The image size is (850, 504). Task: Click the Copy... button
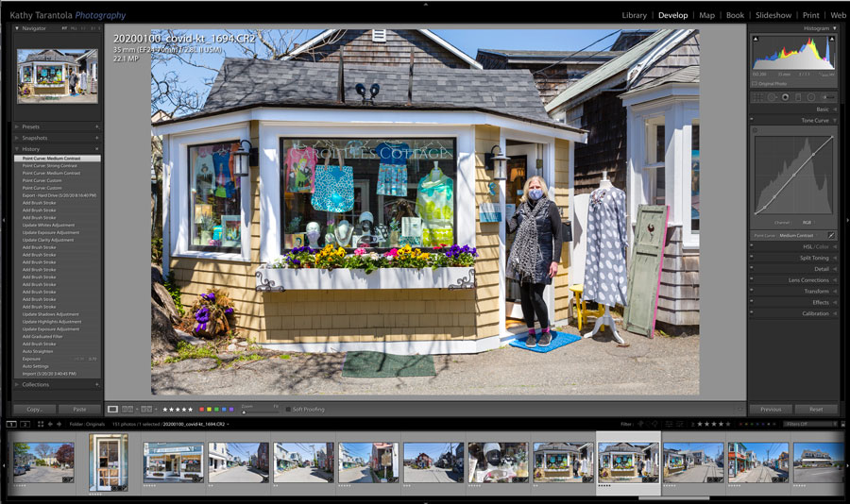pyautogui.click(x=35, y=410)
